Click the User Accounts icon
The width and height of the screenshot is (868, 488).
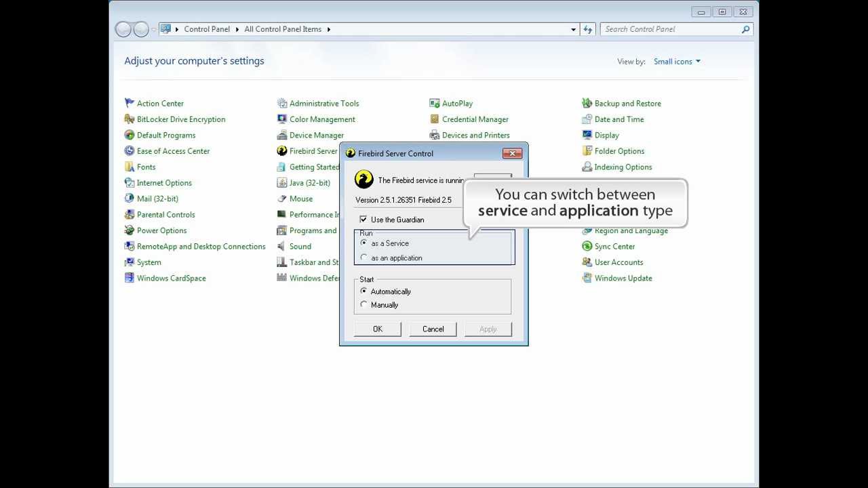coord(587,262)
